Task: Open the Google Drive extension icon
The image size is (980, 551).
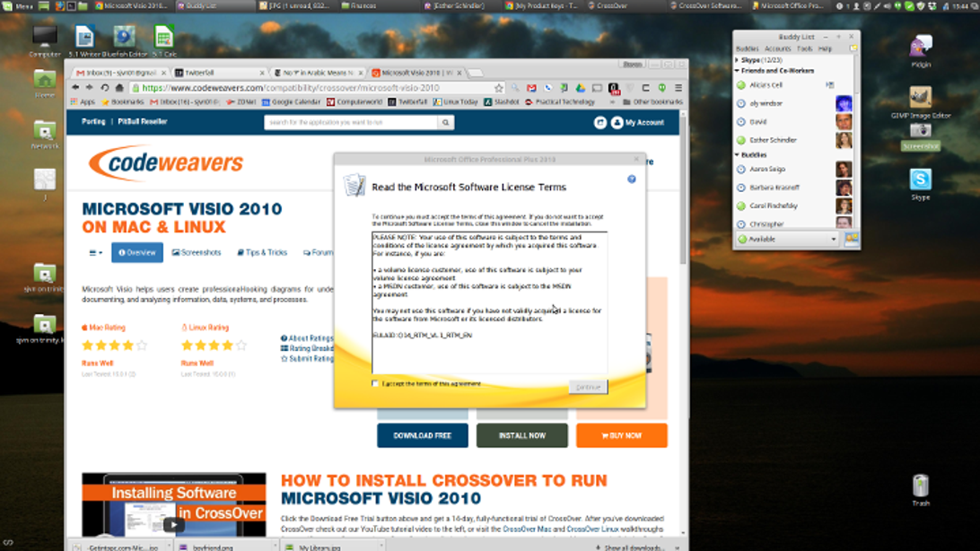Action: click(580, 88)
